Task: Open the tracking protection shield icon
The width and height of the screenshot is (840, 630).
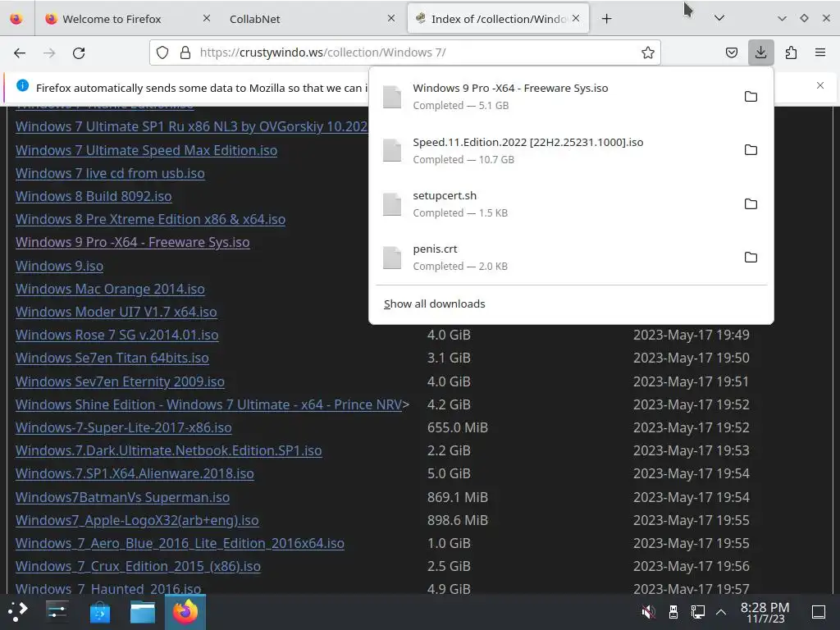Action: pyautogui.click(x=162, y=52)
